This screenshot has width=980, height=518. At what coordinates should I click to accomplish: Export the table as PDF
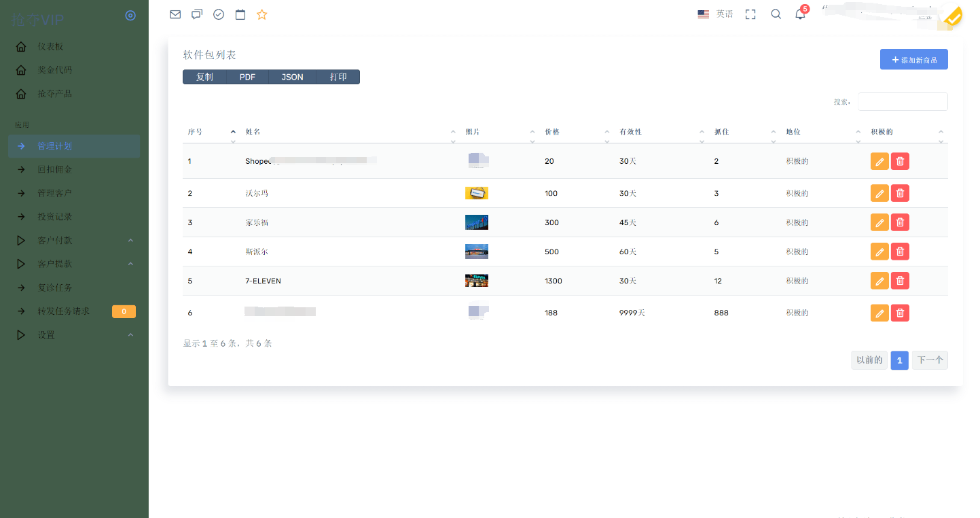pos(247,77)
